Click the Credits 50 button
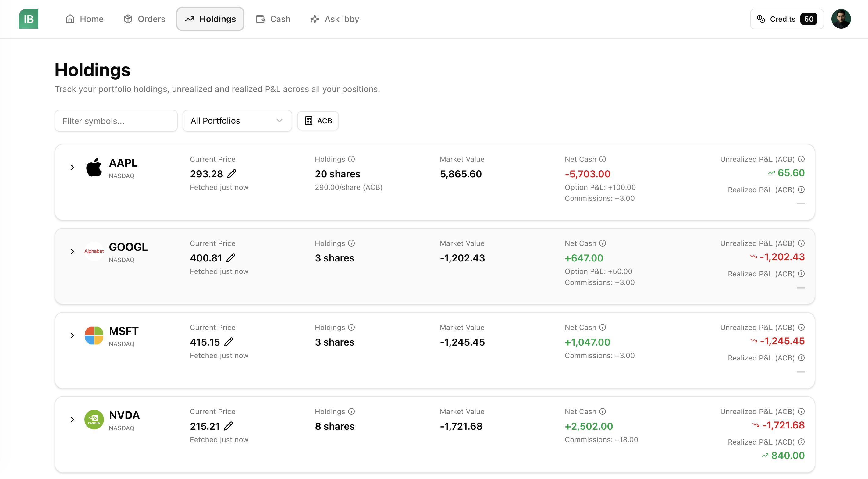Screen dimensions: 868x479 (x=787, y=19)
